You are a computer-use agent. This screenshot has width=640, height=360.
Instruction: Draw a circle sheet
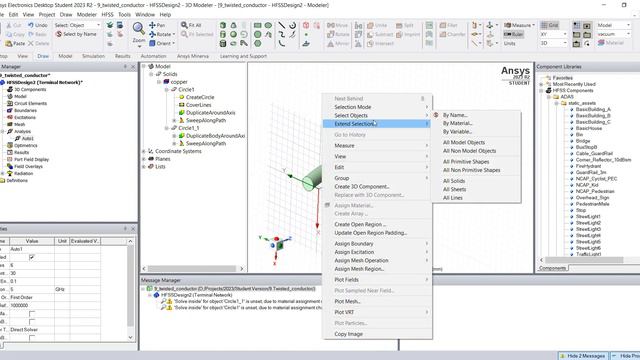click(258, 34)
